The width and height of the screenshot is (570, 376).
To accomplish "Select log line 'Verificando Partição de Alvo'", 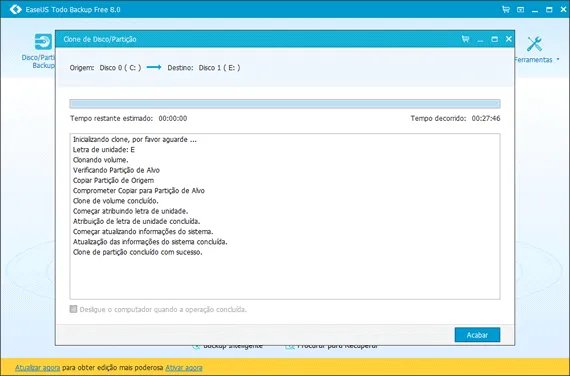I will pos(116,170).
